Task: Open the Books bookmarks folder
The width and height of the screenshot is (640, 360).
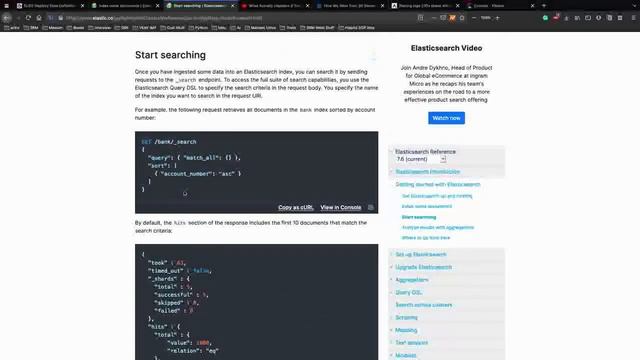Action: pyautogui.click(x=76, y=28)
